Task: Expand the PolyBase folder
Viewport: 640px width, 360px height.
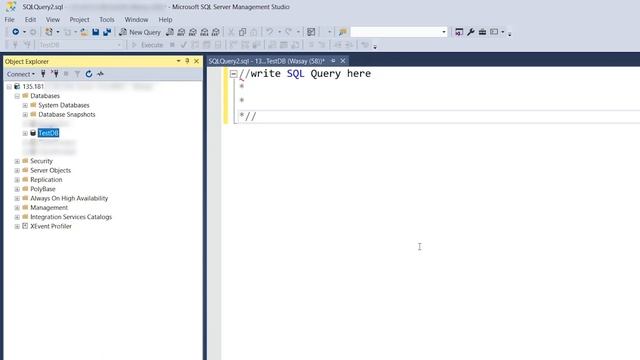Action: pyautogui.click(x=17, y=189)
